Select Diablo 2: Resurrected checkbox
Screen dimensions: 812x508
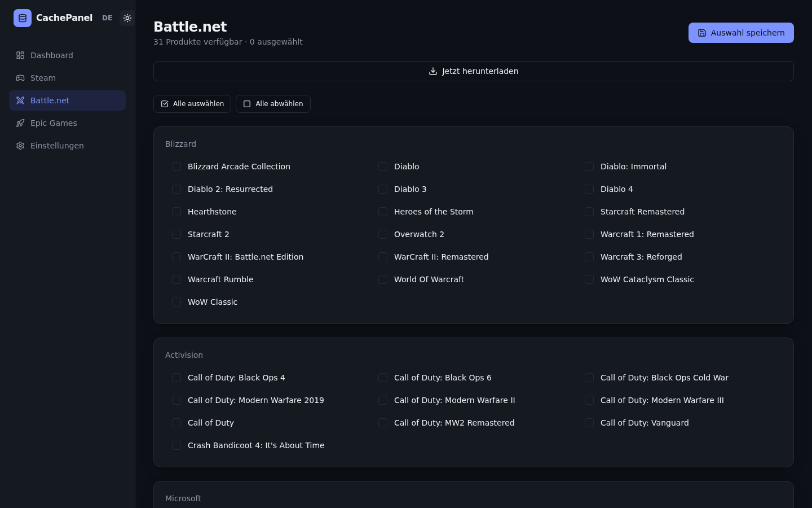point(176,189)
